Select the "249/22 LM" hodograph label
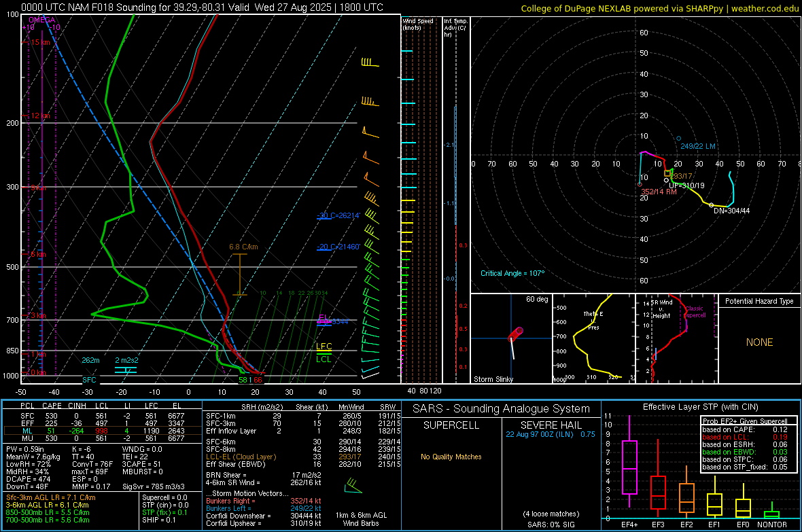This screenshot has width=802, height=532. click(x=697, y=146)
